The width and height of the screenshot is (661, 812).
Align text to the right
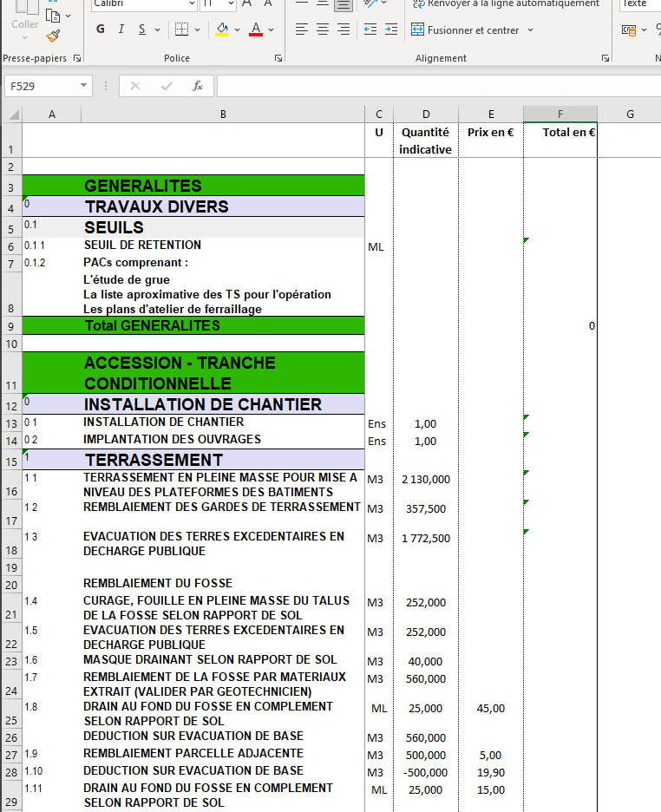click(x=344, y=29)
